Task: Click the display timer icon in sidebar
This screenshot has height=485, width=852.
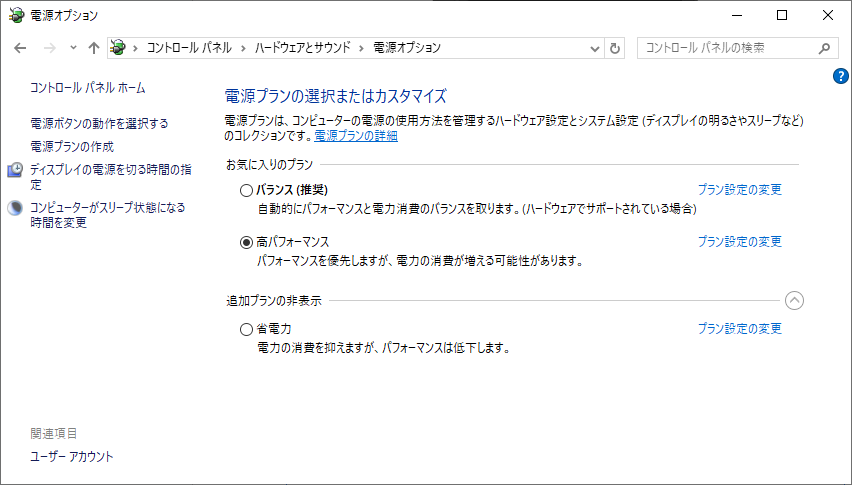Action: coord(15,170)
